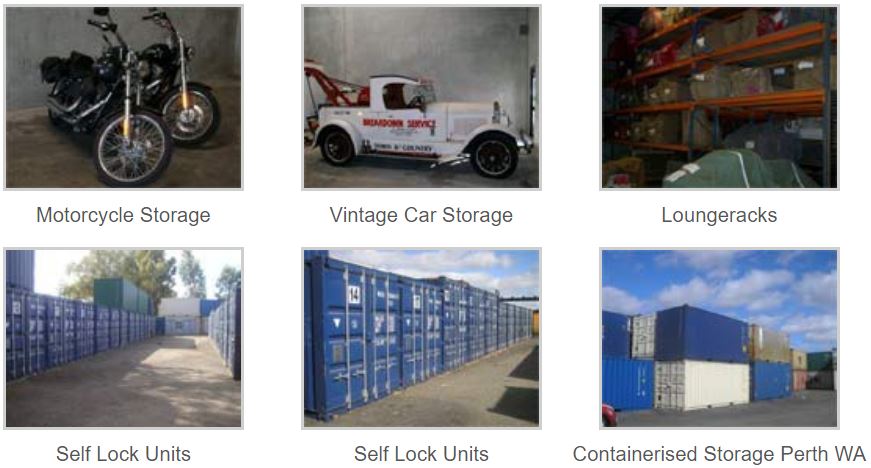Open Self Lock Units photo showing container 14
The image size is (871, 468).
coord(421,339)
